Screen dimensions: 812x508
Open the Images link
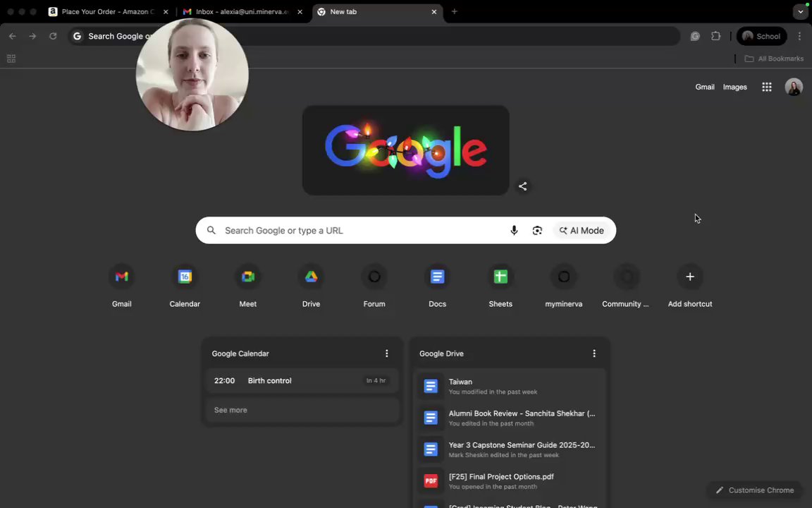pos(735,87)
